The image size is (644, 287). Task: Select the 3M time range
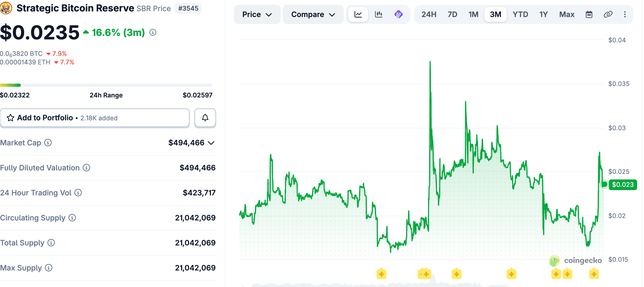point(496,14)
